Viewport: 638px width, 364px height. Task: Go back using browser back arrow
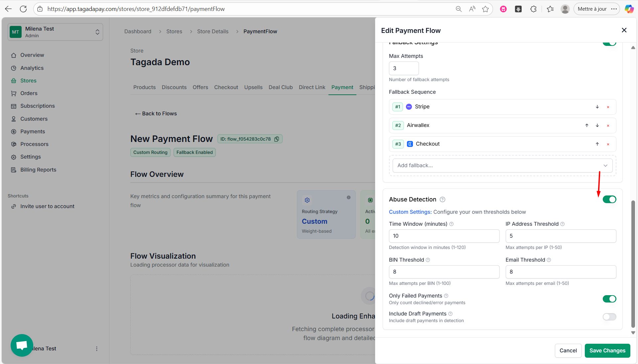pyautogui.click(x=8, y=9)
